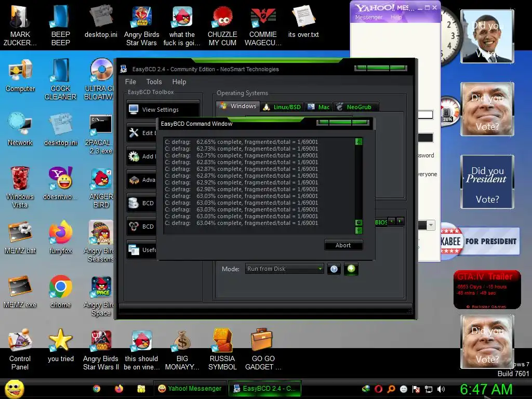The width and height of the screenshot is (532, 399).
Task: Open the 2PACAL 2.3.exe icon
Action: click(101, 134)
